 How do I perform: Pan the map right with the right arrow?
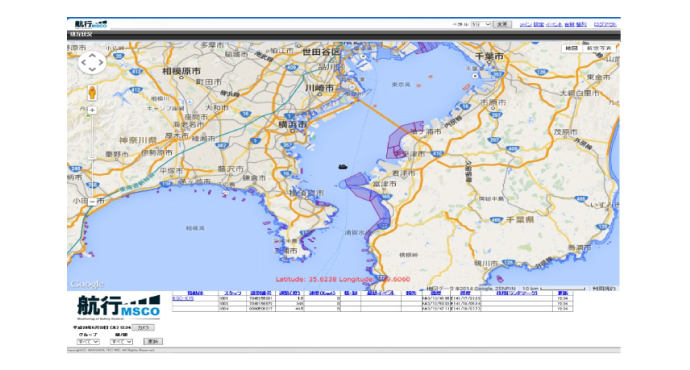(x=101, y=62)
